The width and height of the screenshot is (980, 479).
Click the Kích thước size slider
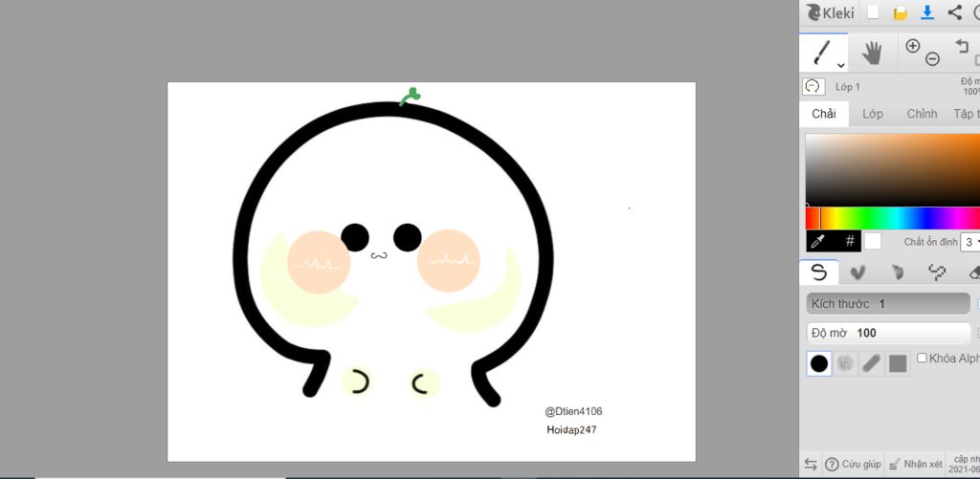[x=888, y=304]
